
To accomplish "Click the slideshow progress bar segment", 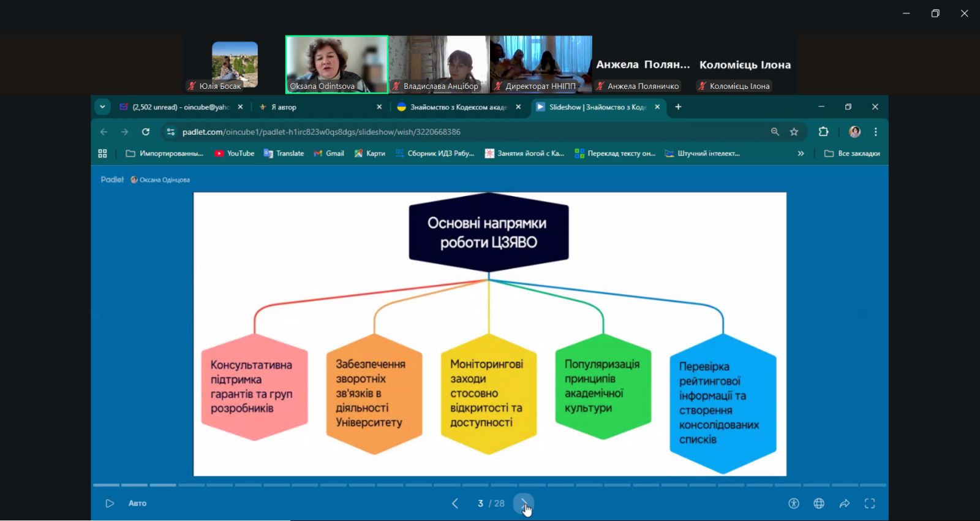I will click(x=191, y=485).
